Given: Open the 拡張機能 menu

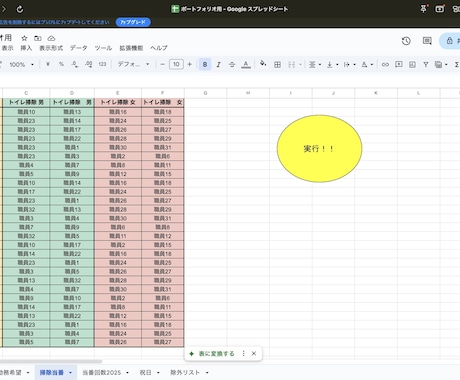Looking at the screenshot, I should [x=131, y=48].
